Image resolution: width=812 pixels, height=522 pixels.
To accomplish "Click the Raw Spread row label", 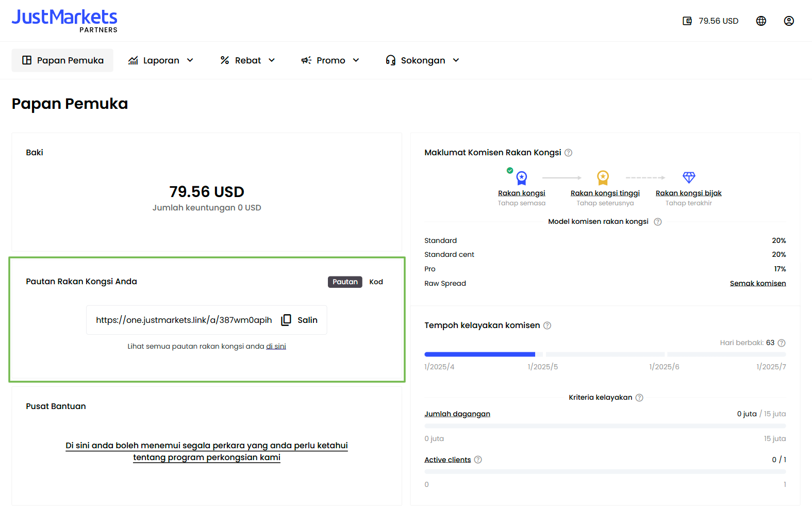I will pyautogui.click(x=445, y=284).
